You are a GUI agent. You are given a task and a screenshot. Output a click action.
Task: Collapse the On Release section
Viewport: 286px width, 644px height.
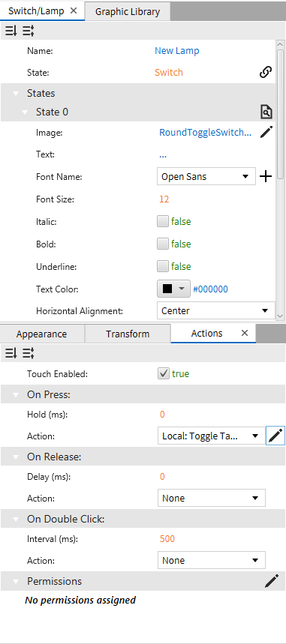click(x=16, y=457)
